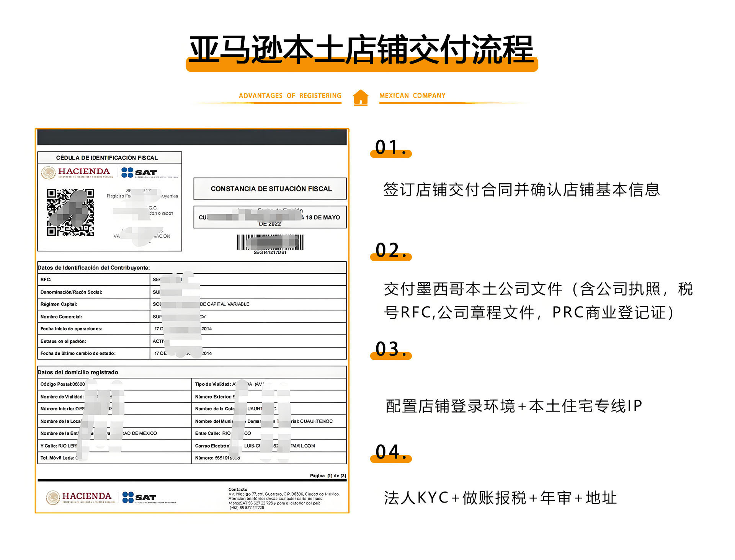Click the Datos del domicilio registrado heading
Image resolution: width=735 pixels, height=560 pixels.
tap(78, 372)
